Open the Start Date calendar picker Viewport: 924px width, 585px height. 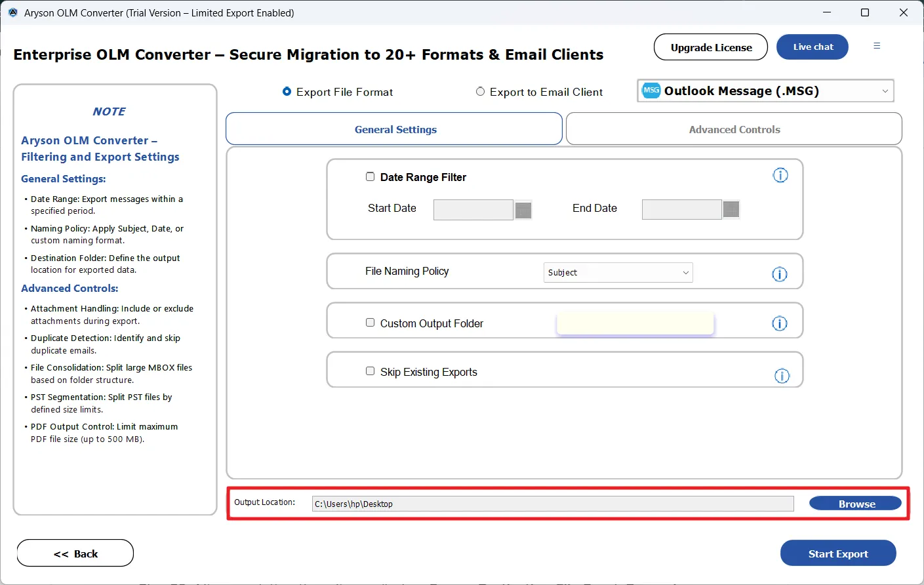click(x=523, y=210)
